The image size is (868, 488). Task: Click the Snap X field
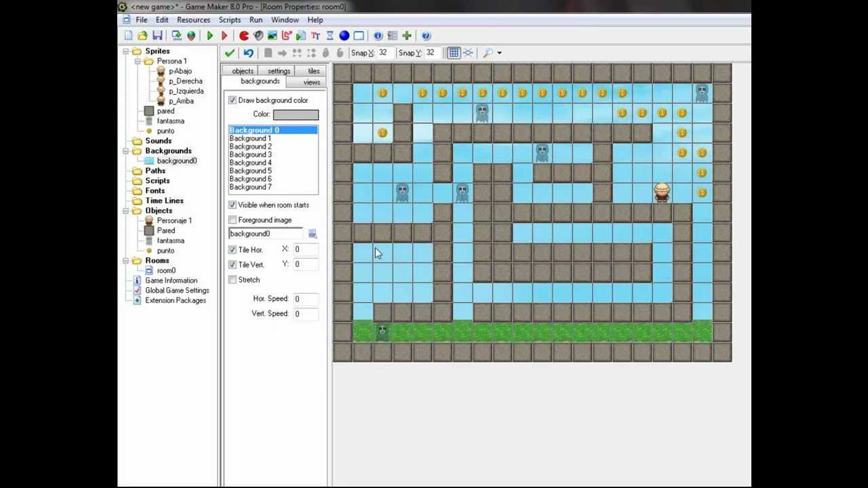384,53
